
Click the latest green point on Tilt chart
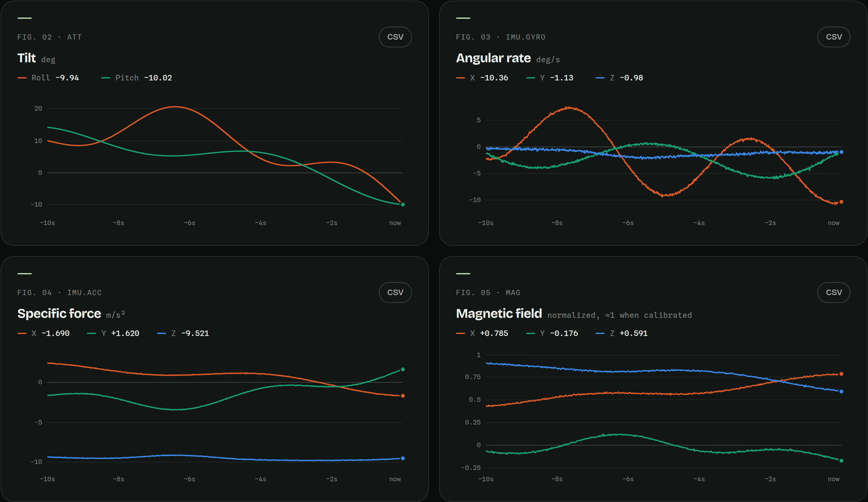point(403,204)
